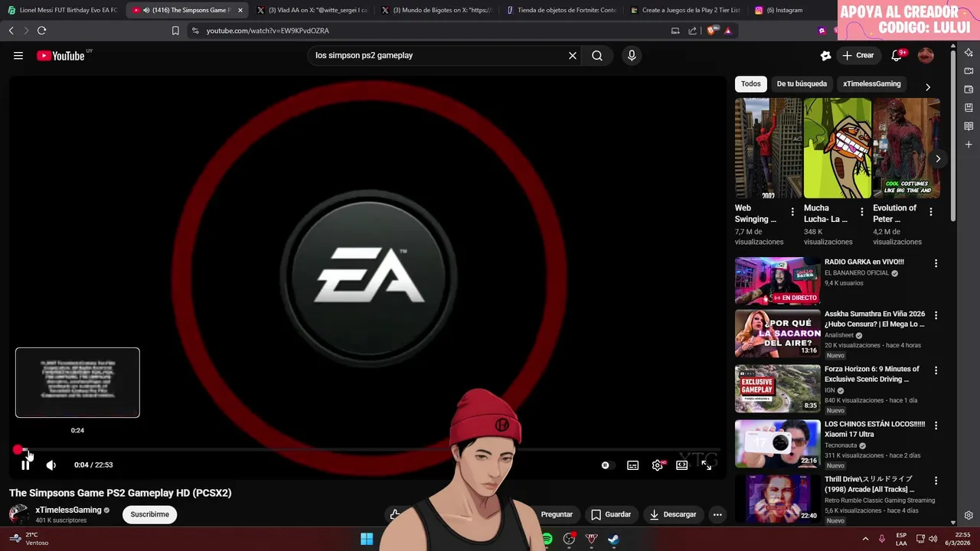The width and height of the screenshot is (980, 551).
Task: Run search with magnifier button
Action: (x=597, y=55)
